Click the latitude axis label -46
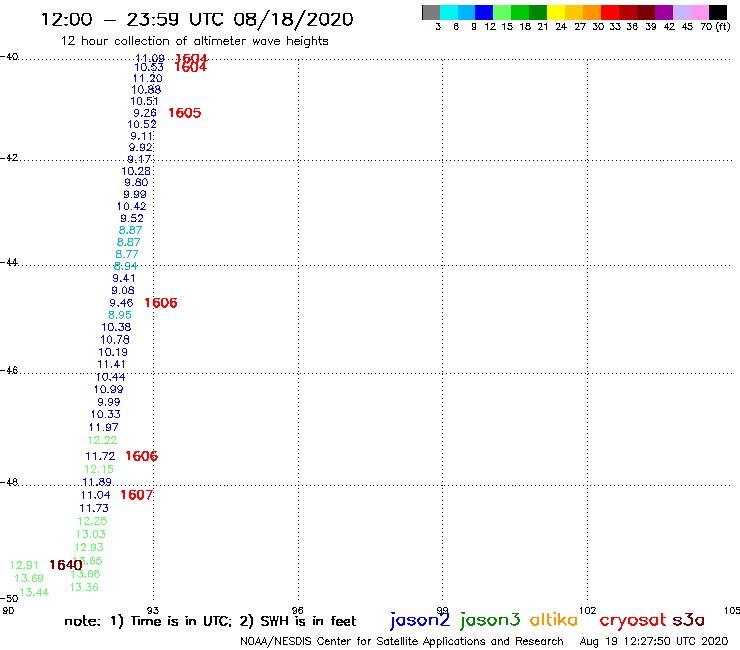Viewport: 740px width, 650px height. coord(9,371)
